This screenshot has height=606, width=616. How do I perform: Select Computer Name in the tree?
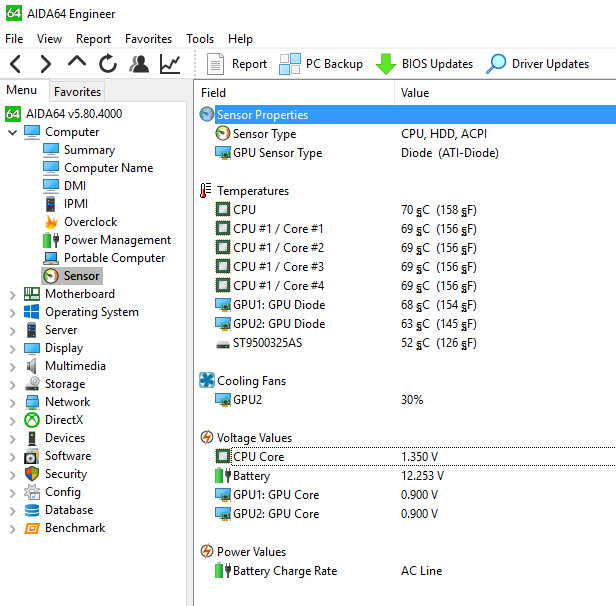click(x=109, y=168)
